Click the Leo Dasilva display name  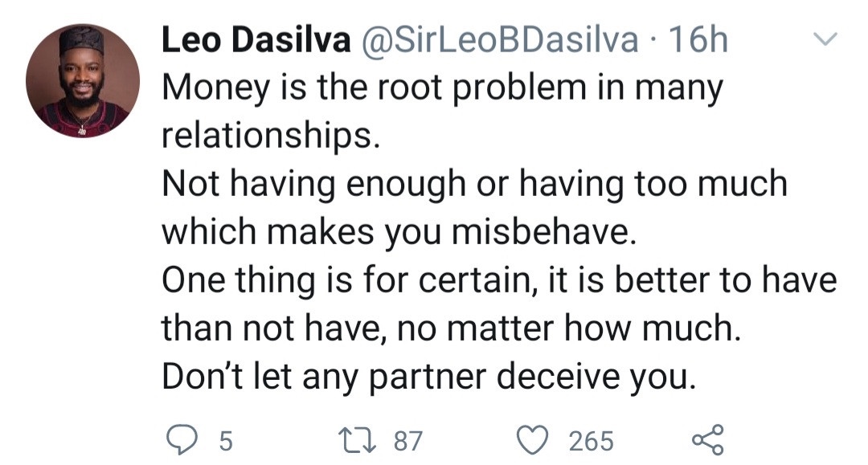(256, 41)
